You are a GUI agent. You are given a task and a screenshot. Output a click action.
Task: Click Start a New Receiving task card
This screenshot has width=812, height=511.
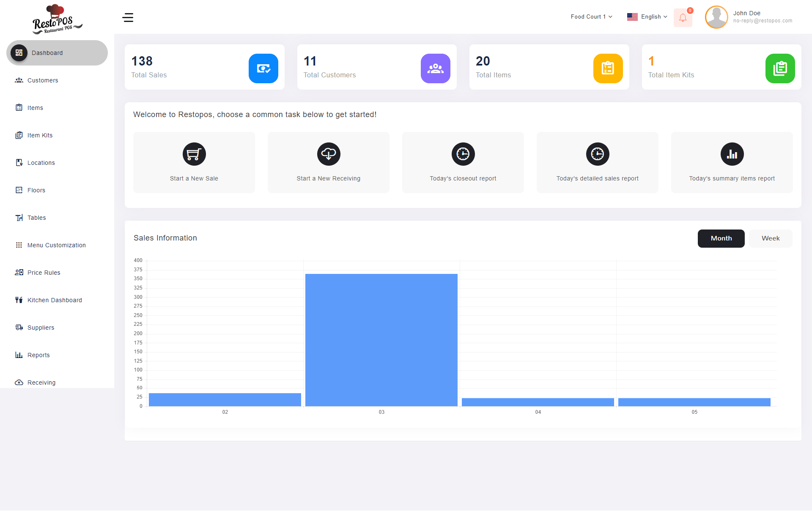(329, 162)
